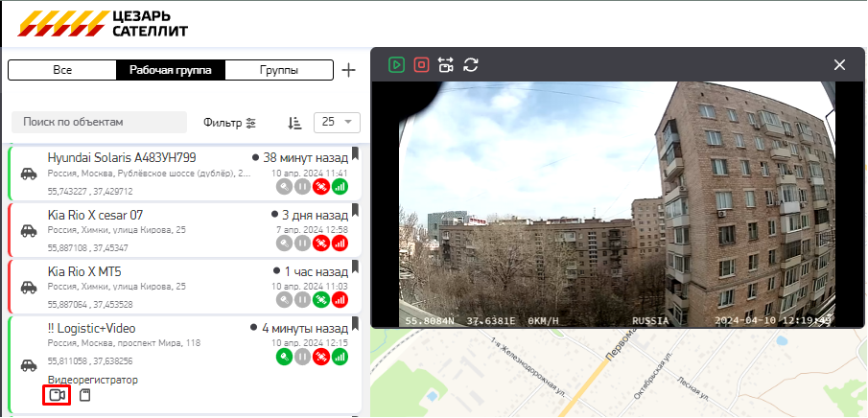Click the 1 час назад status
The height and width of the screenshot is (418, 868).
(x=317, y=271)
